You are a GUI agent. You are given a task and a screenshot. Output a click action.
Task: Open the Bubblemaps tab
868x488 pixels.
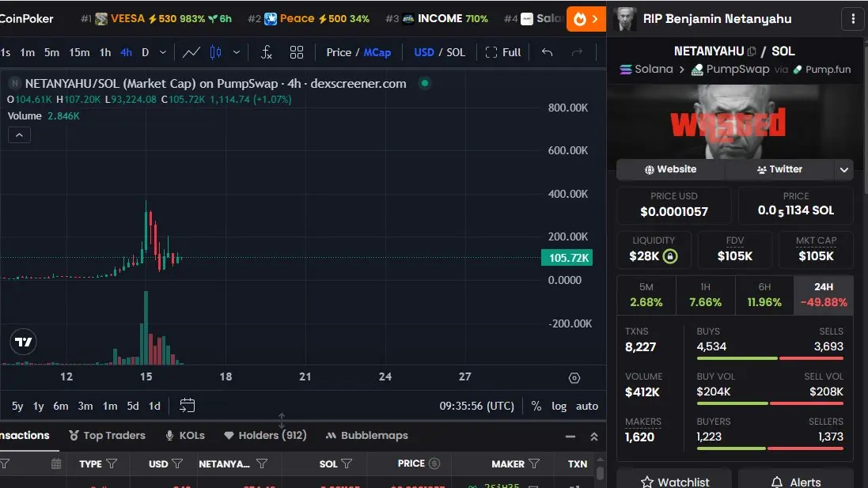[367, 436]
